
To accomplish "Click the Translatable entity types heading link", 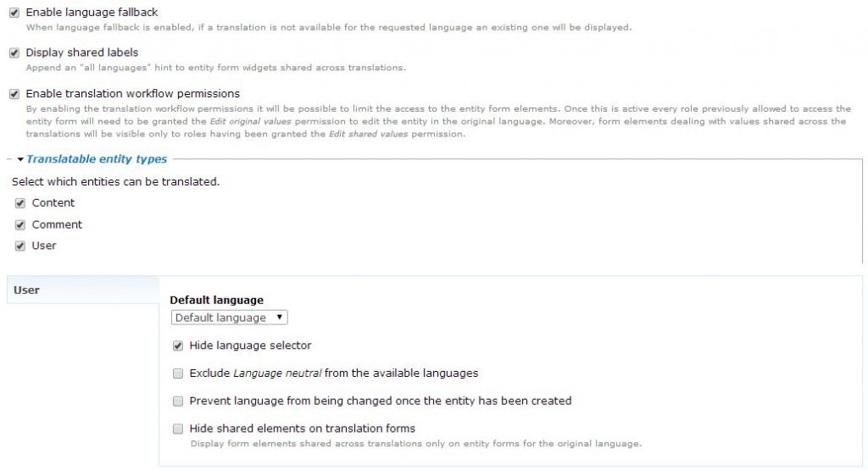I will [x=97, y=159].
